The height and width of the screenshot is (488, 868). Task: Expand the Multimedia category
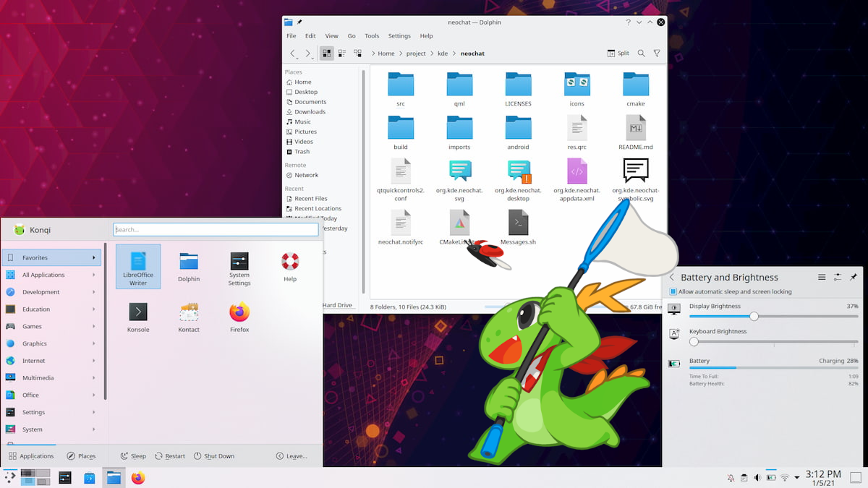click(x=51, y=377)
